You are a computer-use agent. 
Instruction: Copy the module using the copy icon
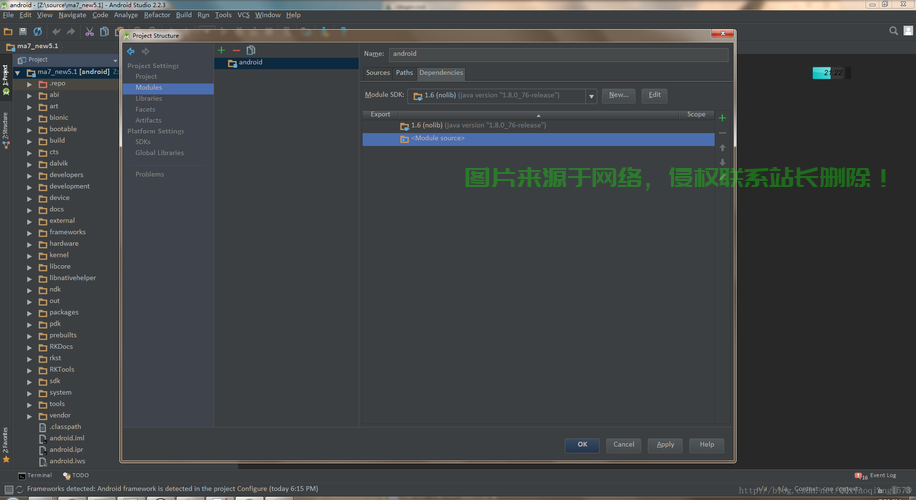(x=251, y=50)
